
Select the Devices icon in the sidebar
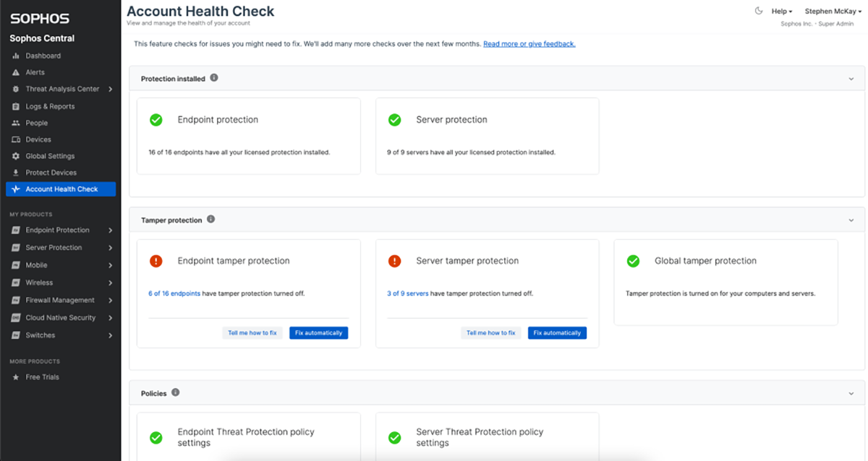(15, 139)
